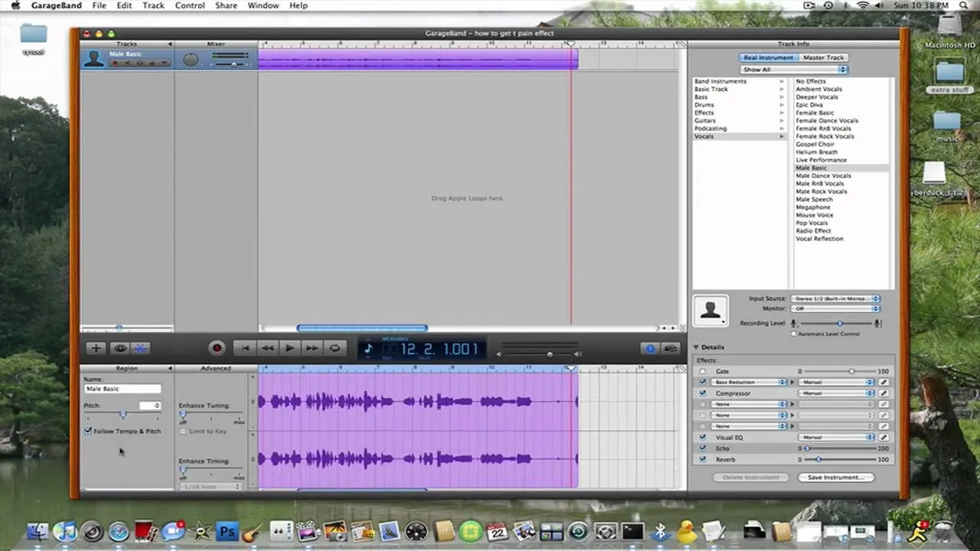Viewport: 980px width, 551px height.
Task: Edit the Bass Reduction preset with pencil button
Action: pos(883,382)
